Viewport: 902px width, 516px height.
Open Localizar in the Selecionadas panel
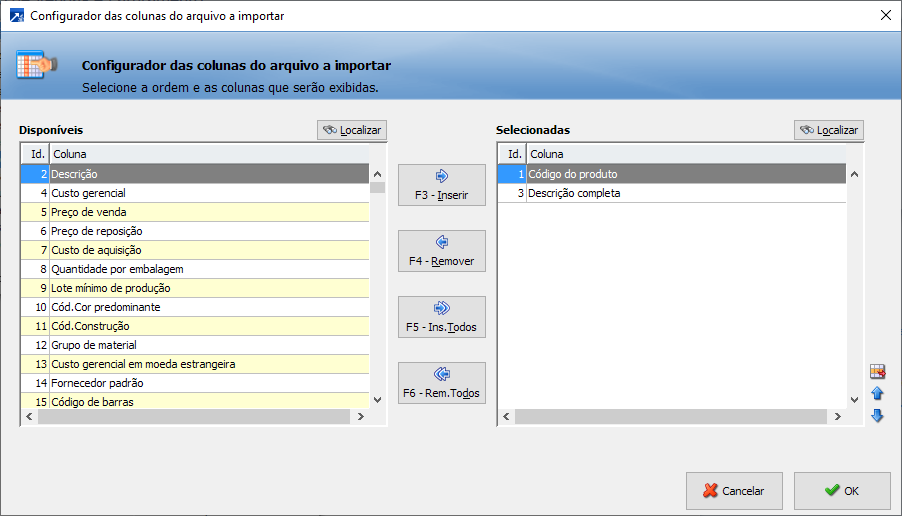pyautogui.click(x=829, y=130)
